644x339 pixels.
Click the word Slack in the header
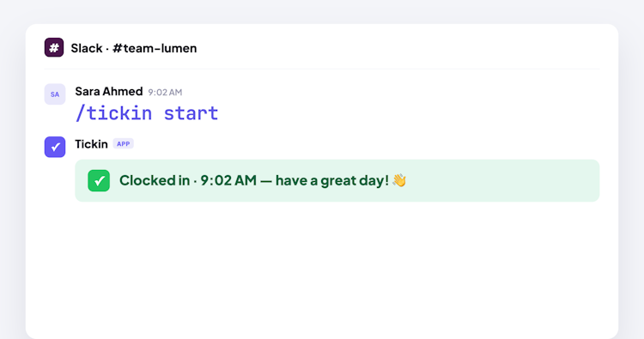pos(86,48)
